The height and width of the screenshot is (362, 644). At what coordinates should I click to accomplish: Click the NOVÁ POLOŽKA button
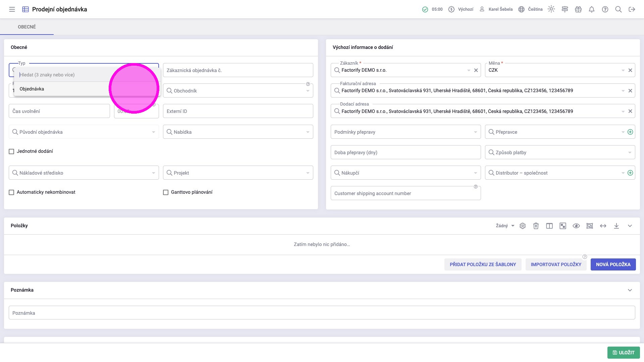613,264
